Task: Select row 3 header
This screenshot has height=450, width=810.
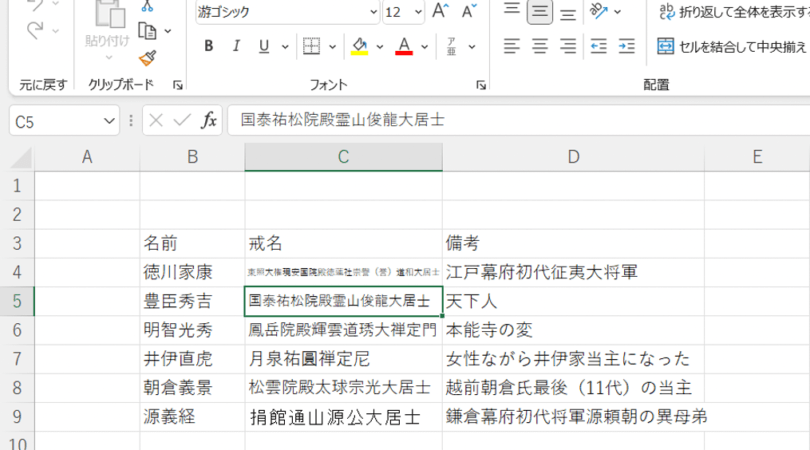Action: coord(17,243)
